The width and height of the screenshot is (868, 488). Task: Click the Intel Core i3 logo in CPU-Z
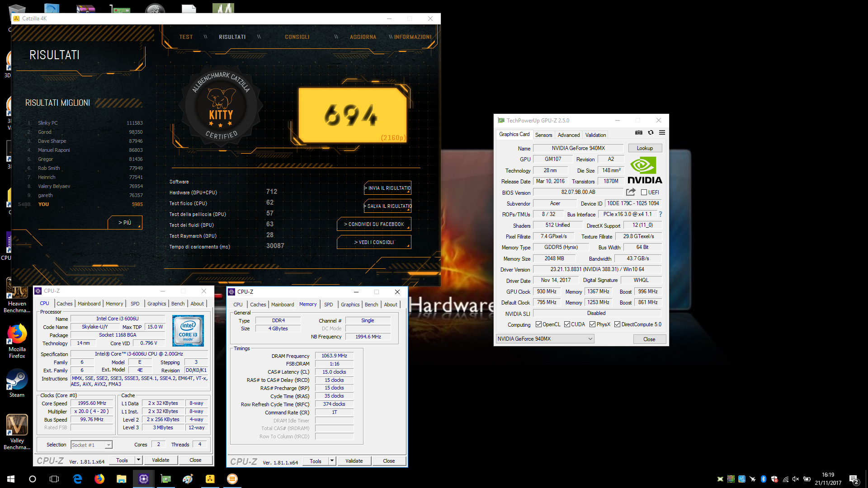[x=188, y=331]
